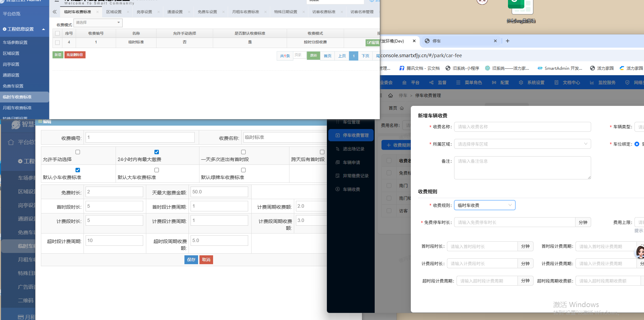Click the collapse tabs double-arrow icon
Image resolution: width=644 pixels, height=320 pixels.
click(55, 12)
